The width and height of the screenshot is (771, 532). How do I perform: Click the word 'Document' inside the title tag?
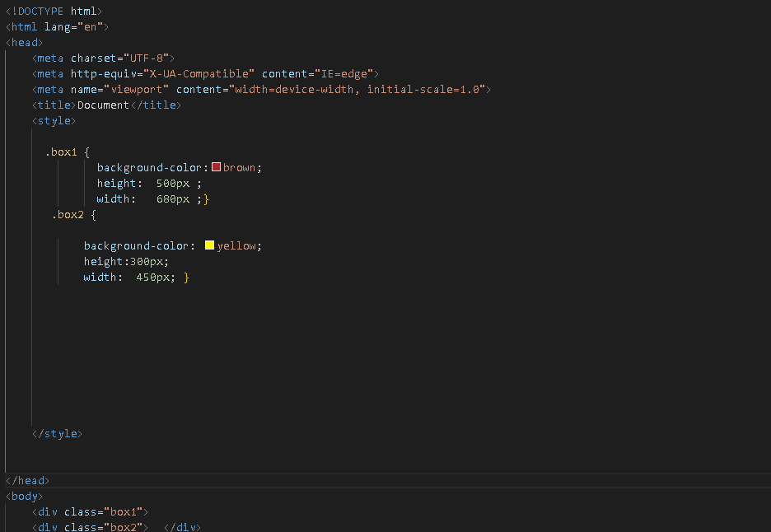click(x=103, y=105)
